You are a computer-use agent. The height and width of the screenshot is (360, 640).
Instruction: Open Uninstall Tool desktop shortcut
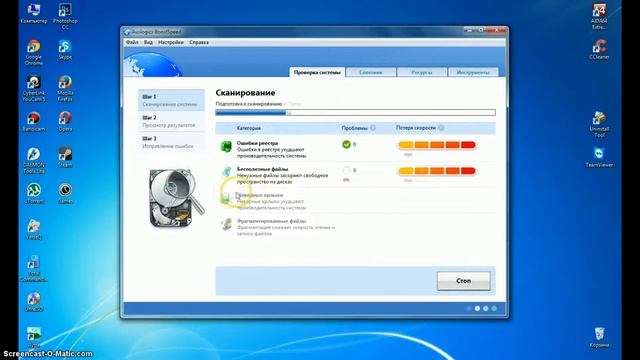(x=599, y=124)
